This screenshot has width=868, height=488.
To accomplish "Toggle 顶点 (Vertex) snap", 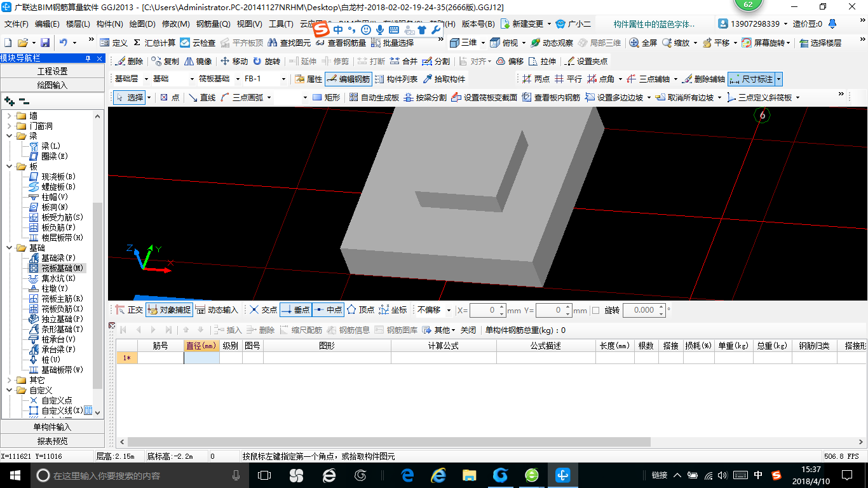I will click(x=360, y=310).
